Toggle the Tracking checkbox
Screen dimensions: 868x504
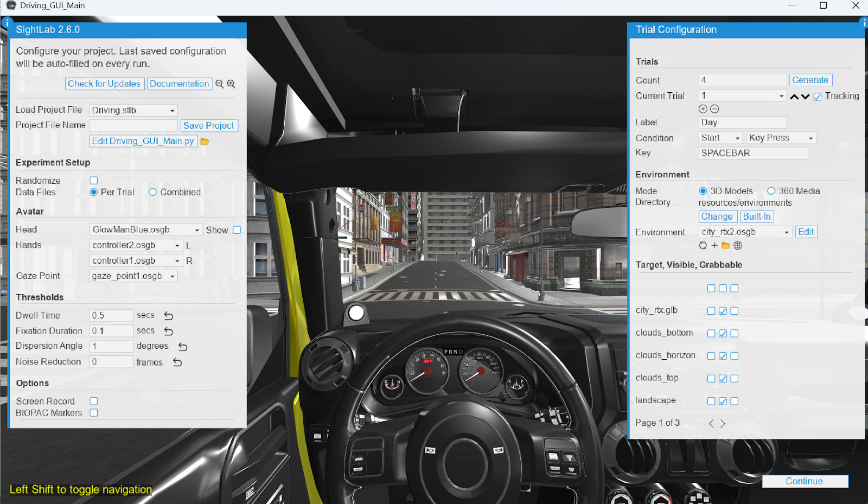[x=818, y=97]
